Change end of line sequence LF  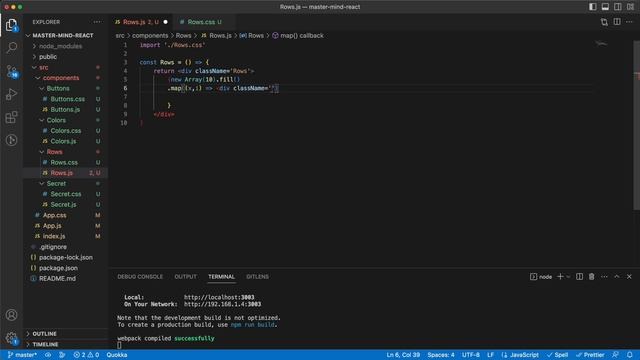[x=491, y=355]
